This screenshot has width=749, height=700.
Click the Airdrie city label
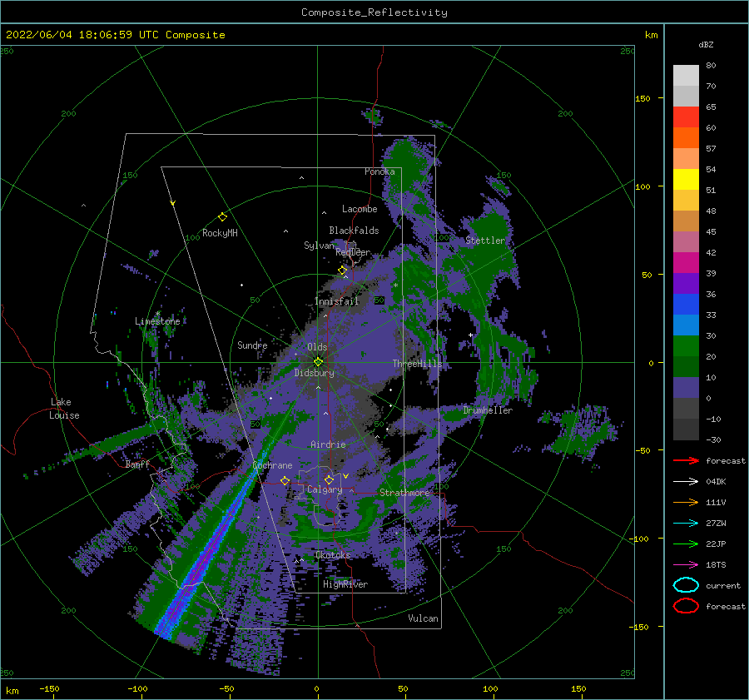click(x=328, y=444)
